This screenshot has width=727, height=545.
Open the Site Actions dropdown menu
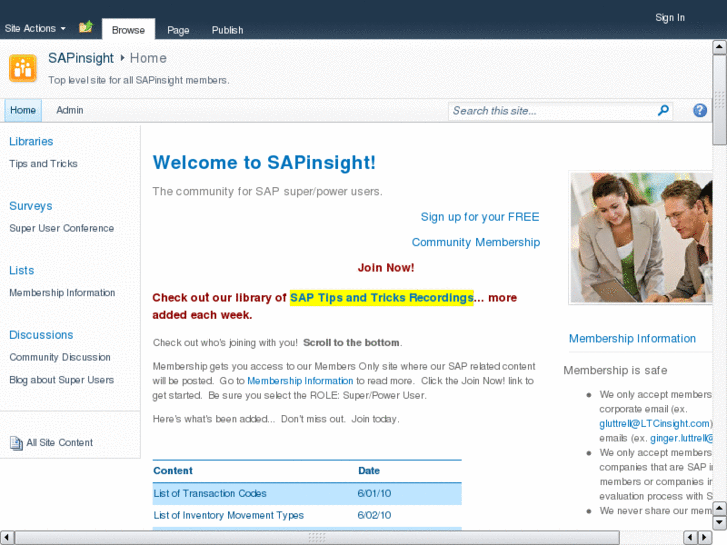click(35, 28)
